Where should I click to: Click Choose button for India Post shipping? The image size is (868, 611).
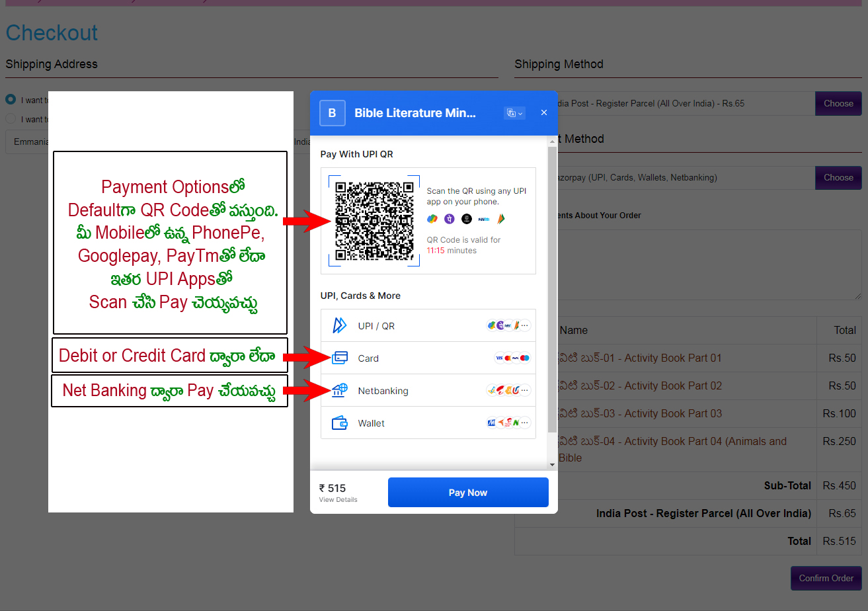click(838, 103)
